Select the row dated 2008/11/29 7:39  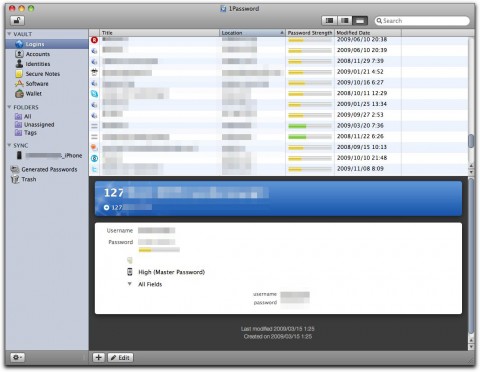[x=278, y=61]
